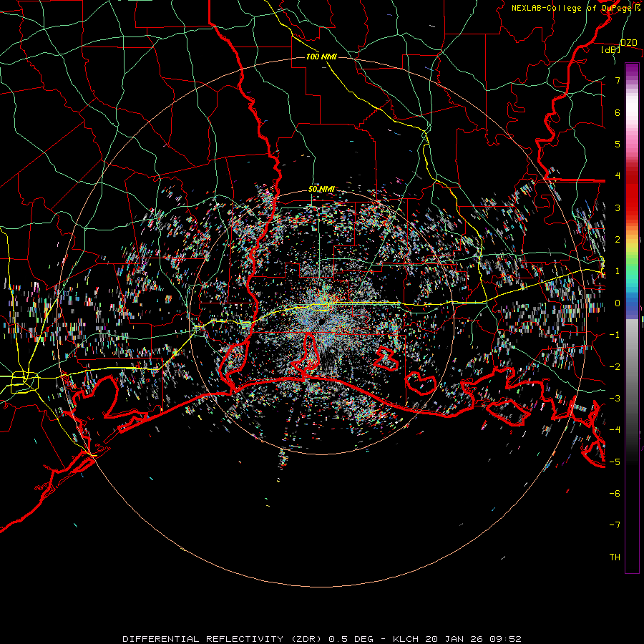The height and width of the screenshot is (644, 644).
Task: Click the TH threshold label on the scale
Action: pyautogui.click(x=615, y=557)
